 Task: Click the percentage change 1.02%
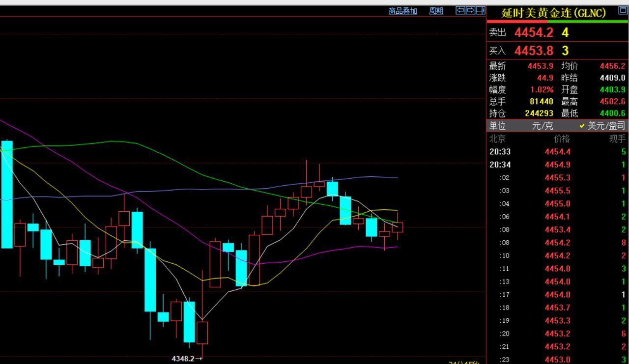coord(542,90)
